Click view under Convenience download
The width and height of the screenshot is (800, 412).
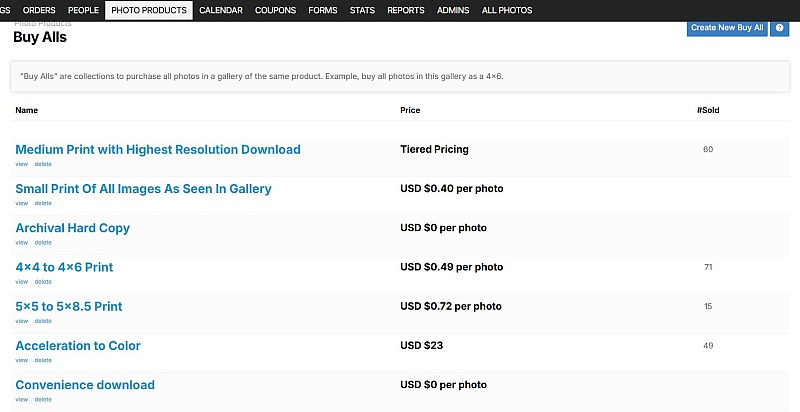tap(21, 399)
